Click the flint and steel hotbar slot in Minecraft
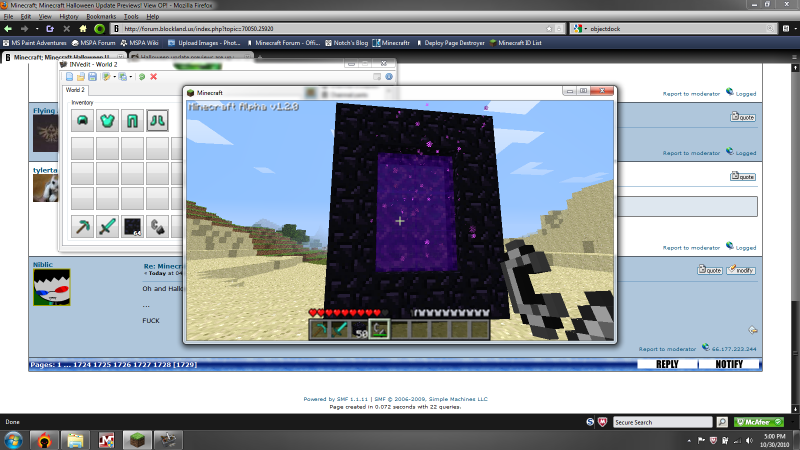This screenshot has width=800, height=450. pos(379,329)
